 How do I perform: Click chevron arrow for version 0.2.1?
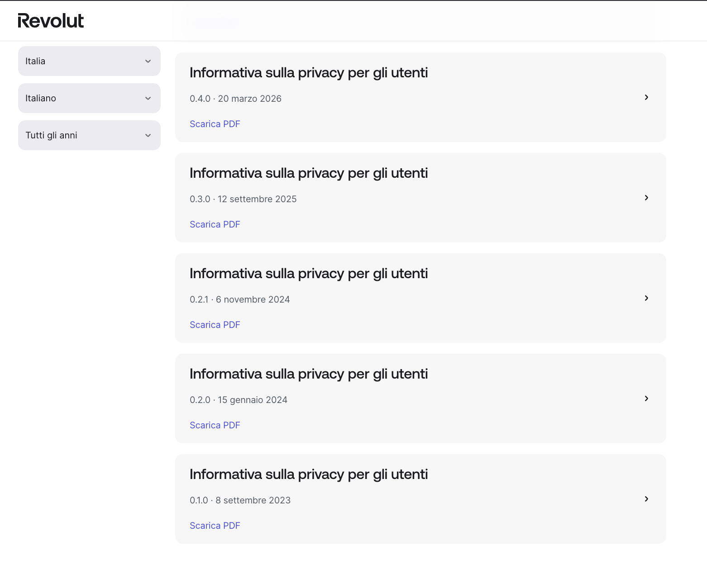(646, 298)
